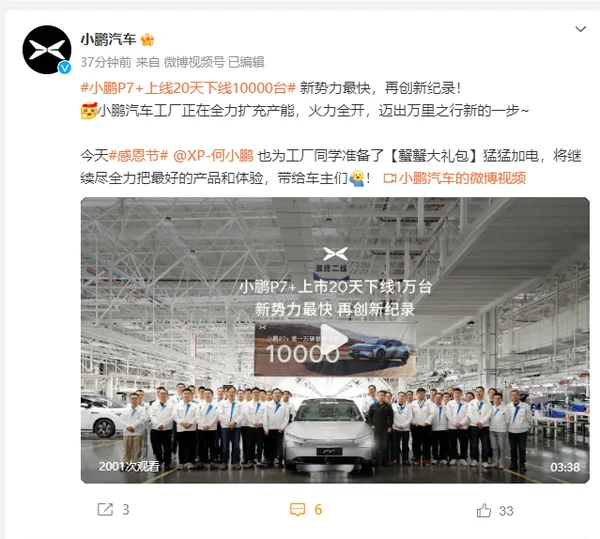Open hashtag 小鹏P7+上线20天下线10000台
This screenshot has width=600, height=539.
[188, 88]
